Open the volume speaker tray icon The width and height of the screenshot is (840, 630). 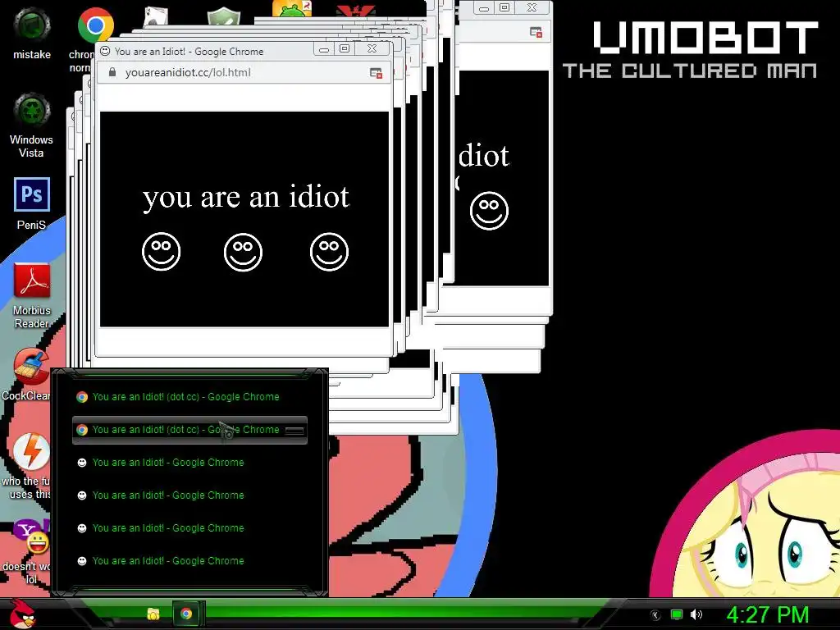(x=696, y=614)
